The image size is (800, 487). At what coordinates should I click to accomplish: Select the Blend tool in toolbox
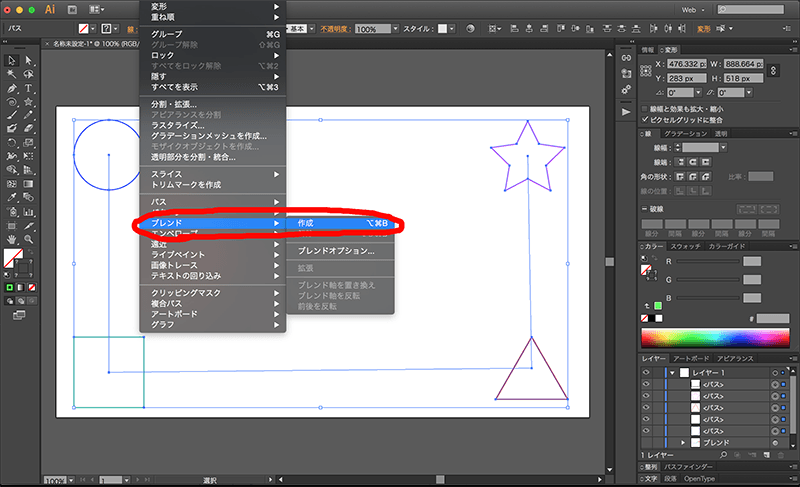(29, 197)
